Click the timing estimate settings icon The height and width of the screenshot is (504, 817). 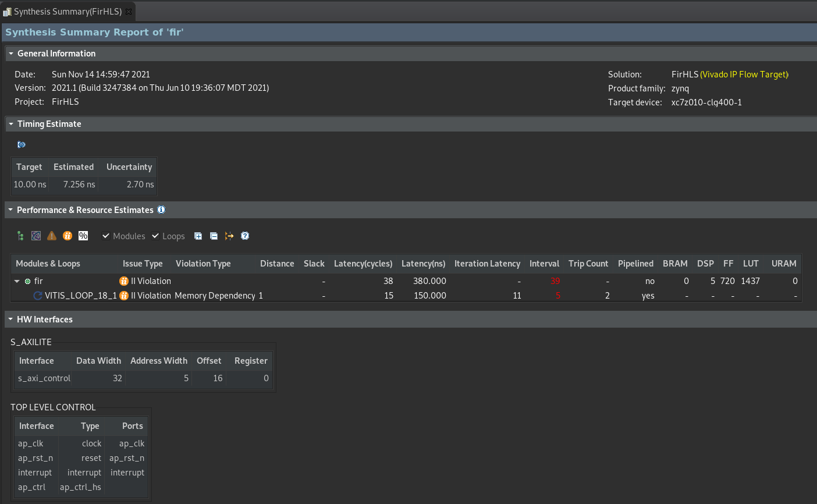pyautogui.click(x=22, y=144)
